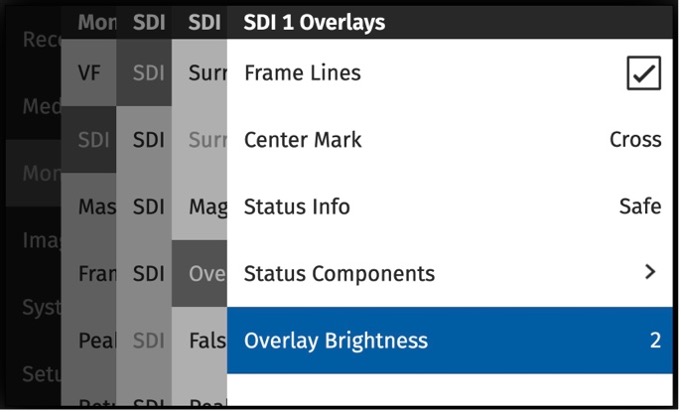Image resolution: width=681 pixels, height=412 pixels.
Task: Toggle the Frame Lines checkbox
Action: click(x=643, y=73)
